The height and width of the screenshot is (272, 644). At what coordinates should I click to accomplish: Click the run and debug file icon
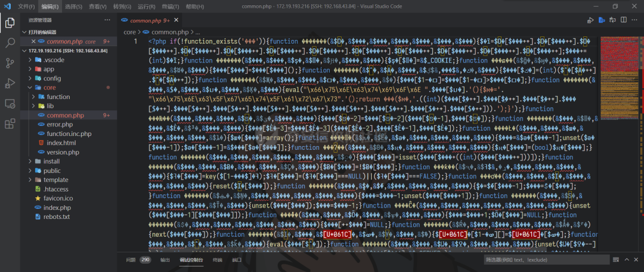pos(590,20)
